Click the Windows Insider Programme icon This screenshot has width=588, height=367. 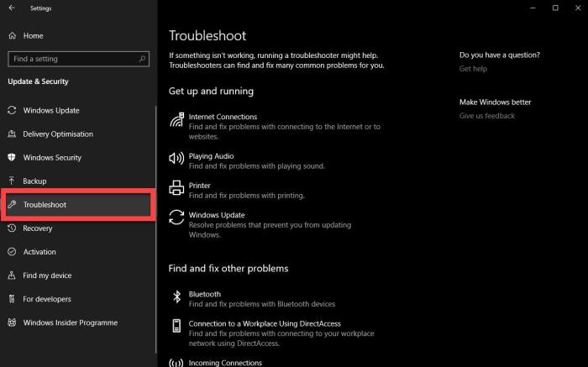pos(12,322)
